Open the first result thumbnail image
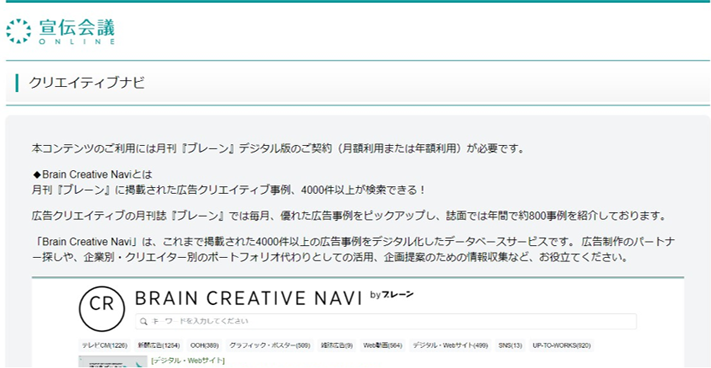 point(113,362)
